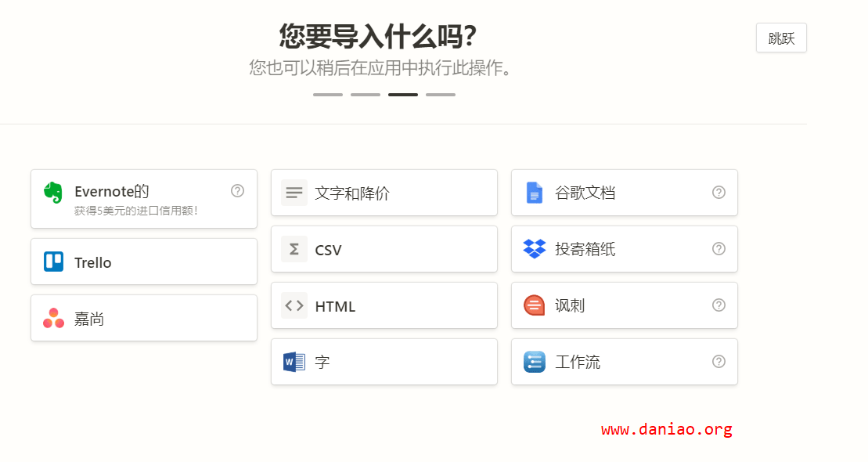
Task: Click the green Evernote elephant icon
Action: (x=53, y=193)
